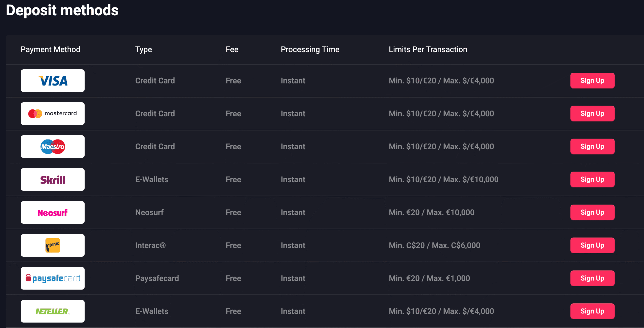Click the Deposit methods heading
644x328 pixels.
[x=62, y=10]
